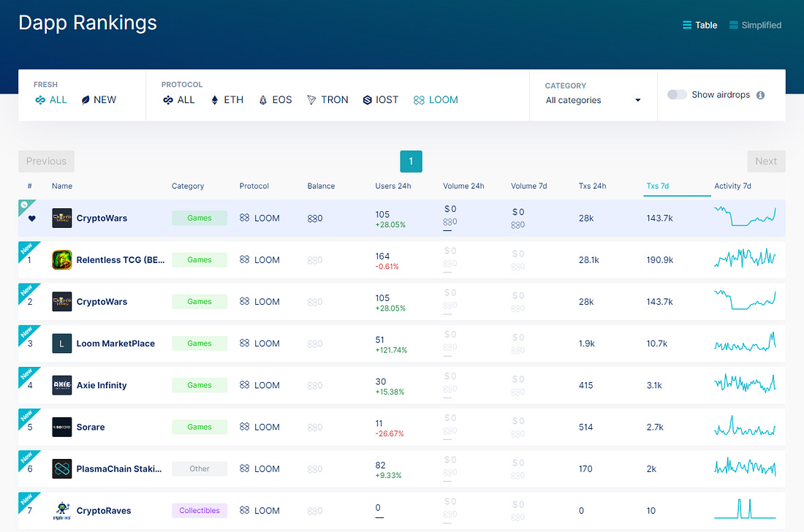This screenshot has height=532, width=804.
Task: Click the IOST hexagon icon in the protocol filter
Action: pyautogui.click(x=367, y=100)
